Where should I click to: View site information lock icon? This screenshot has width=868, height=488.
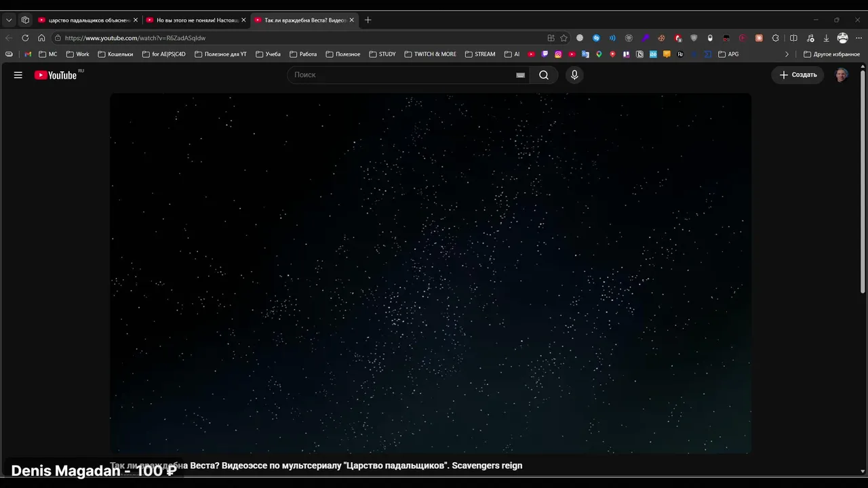[x=58, y=38]
